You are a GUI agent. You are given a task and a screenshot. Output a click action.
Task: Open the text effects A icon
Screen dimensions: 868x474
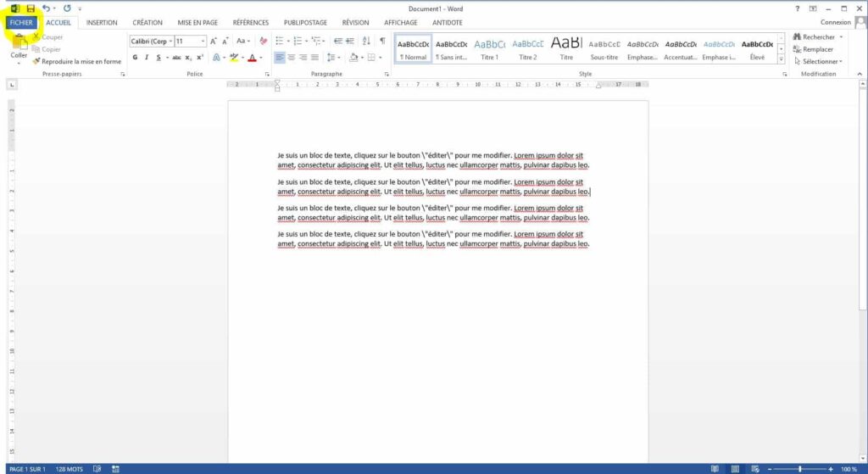216,58
